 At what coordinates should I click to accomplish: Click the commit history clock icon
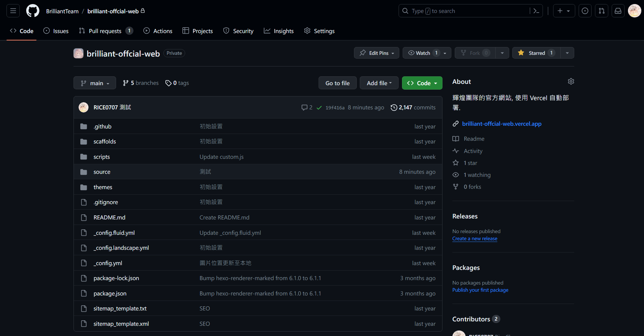pyautogui.click(x=394, y=108)
